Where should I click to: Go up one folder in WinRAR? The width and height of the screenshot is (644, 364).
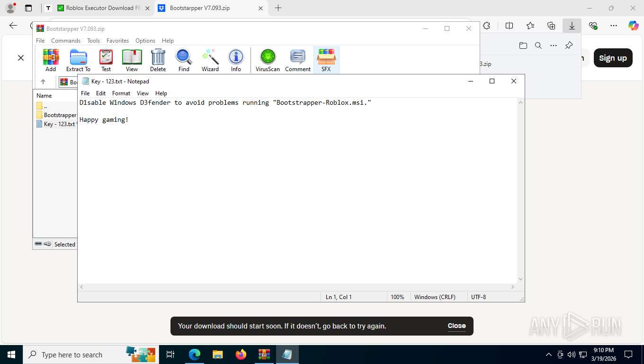tap(43, 82)
